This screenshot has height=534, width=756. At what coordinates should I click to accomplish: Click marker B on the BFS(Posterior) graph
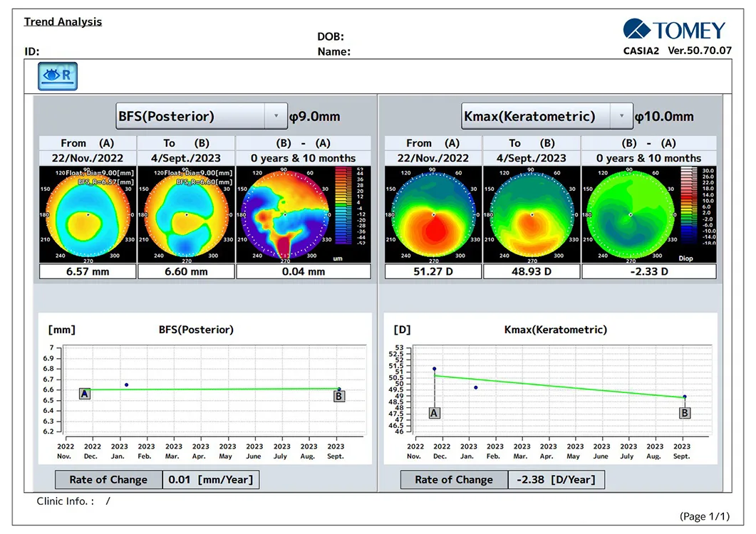(x=339, y=396)
